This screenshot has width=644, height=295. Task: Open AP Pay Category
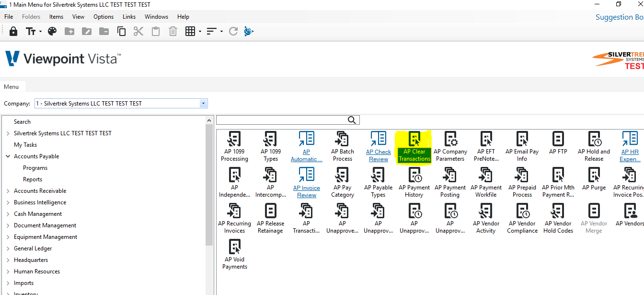(x=343, y=182)
